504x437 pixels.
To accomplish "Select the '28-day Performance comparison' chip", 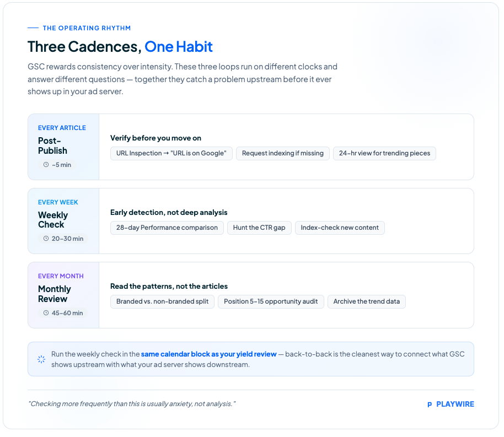I will click(167, 228).
